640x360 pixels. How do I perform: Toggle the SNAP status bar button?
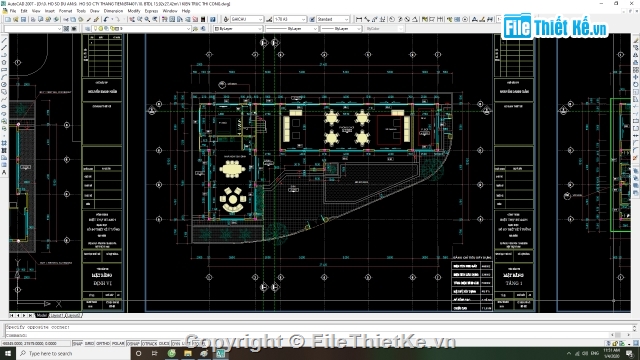[x=77, y=344]
